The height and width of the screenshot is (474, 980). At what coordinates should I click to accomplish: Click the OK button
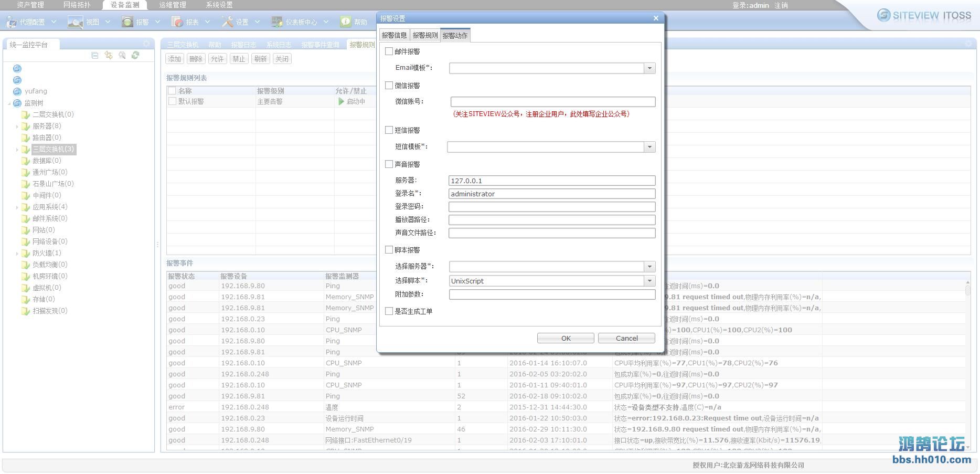coord(566,338)
